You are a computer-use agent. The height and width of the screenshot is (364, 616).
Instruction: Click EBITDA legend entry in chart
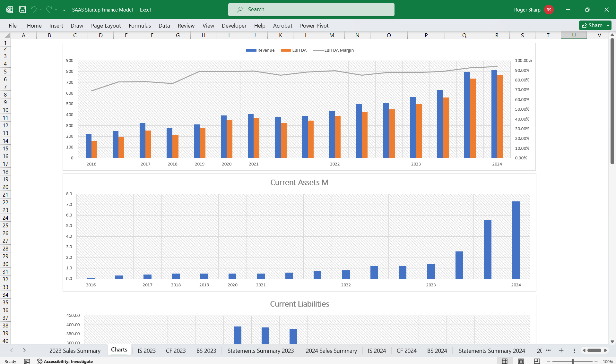coord(294,50)
